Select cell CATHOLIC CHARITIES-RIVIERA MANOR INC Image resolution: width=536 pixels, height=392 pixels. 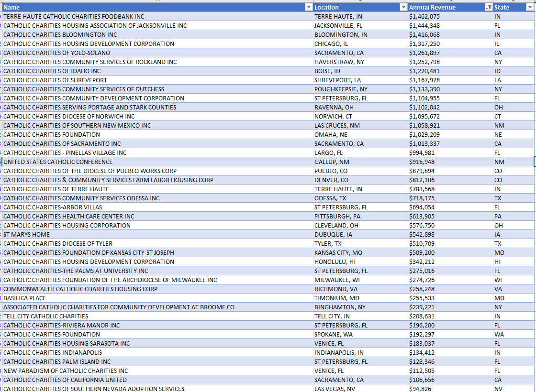157,326
